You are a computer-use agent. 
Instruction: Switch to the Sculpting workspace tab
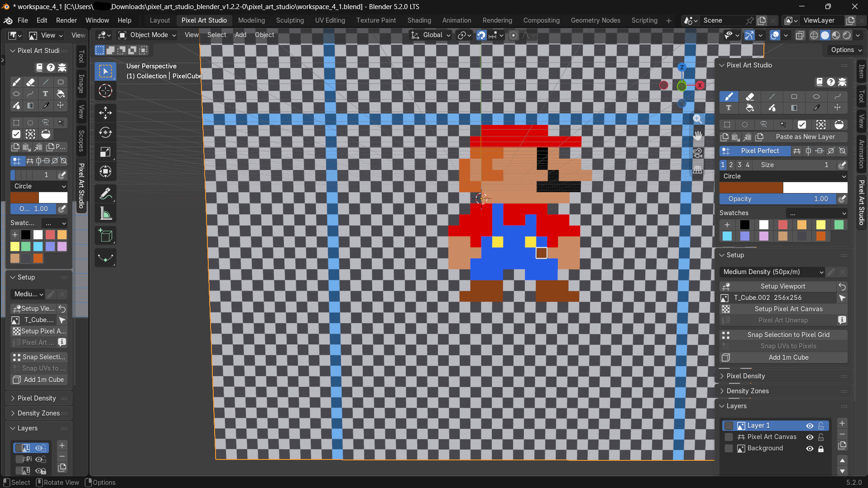[290, 20]
